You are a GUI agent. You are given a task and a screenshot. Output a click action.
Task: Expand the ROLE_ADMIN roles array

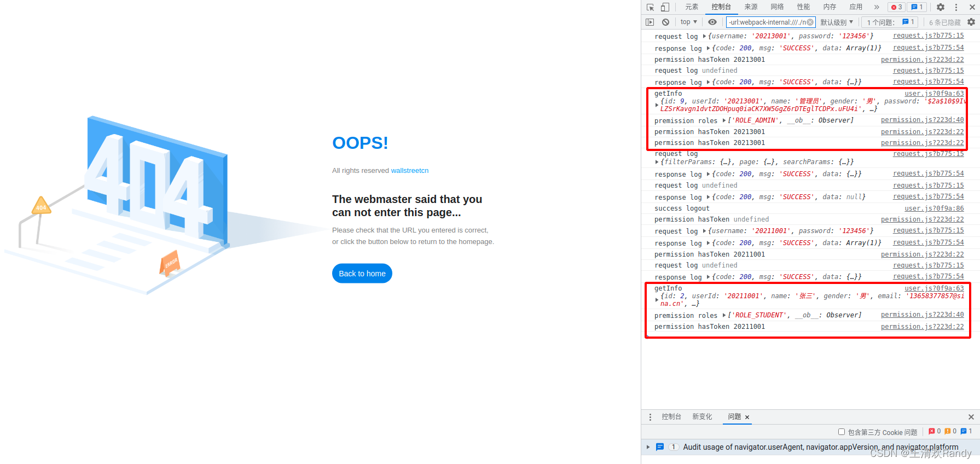[x=724, y=120]
